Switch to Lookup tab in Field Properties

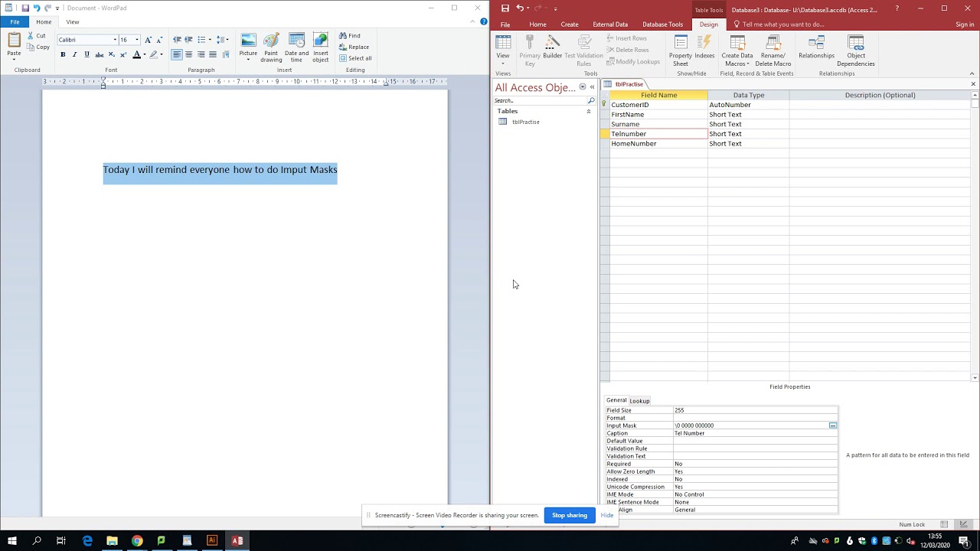(639, 401)
